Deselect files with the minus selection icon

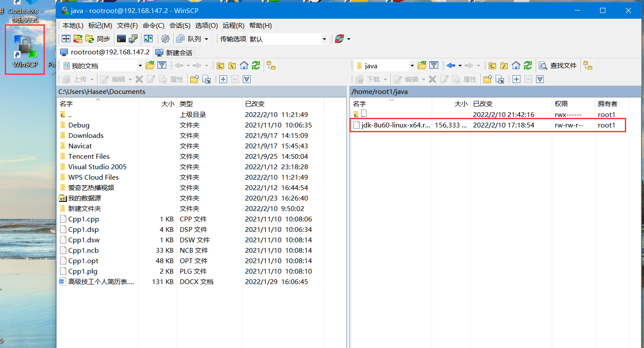pyautogui.click(x=235, y=79)
